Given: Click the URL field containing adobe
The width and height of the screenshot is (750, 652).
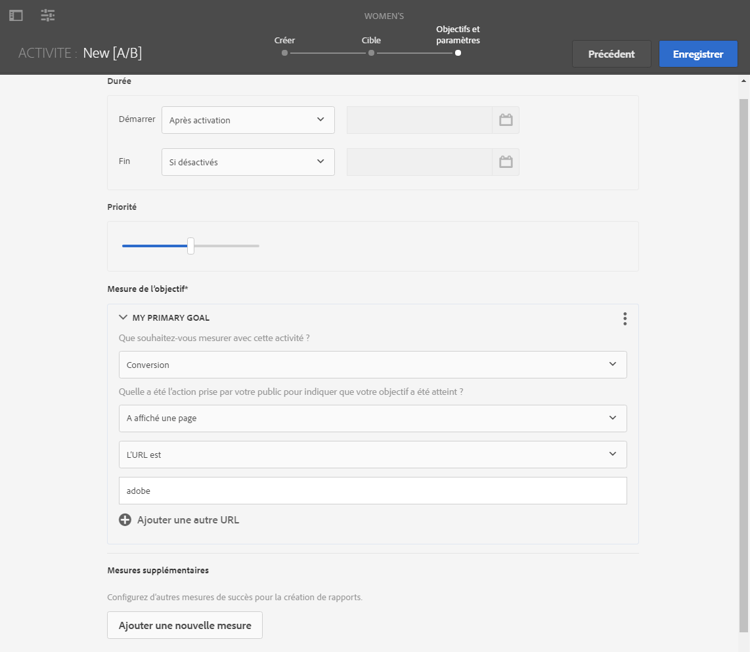Looking at the screenshot, I should point(372,491).
